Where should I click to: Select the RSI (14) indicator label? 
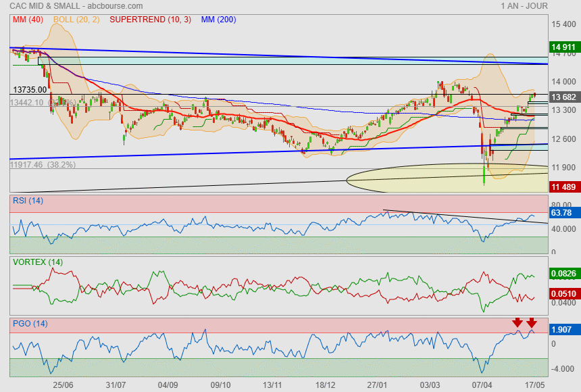click(x=28, y=201)
